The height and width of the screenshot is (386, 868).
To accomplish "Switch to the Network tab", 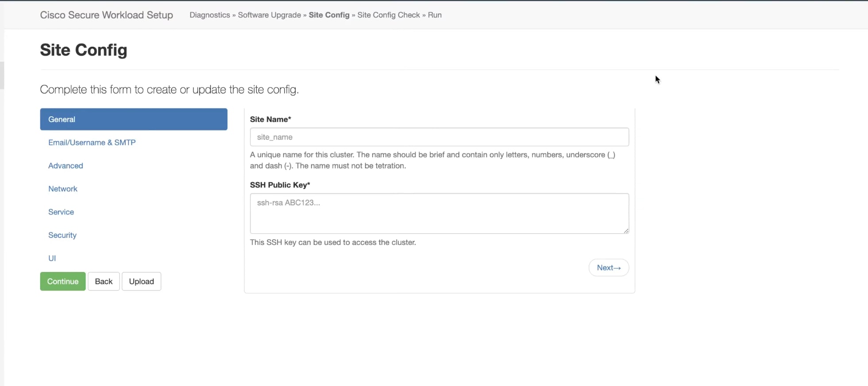I will (x=63, y=189).
